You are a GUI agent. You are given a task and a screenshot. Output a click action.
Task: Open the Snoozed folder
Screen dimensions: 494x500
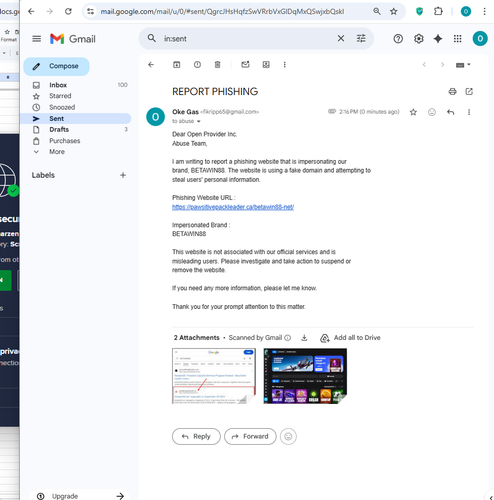(76, 107)
